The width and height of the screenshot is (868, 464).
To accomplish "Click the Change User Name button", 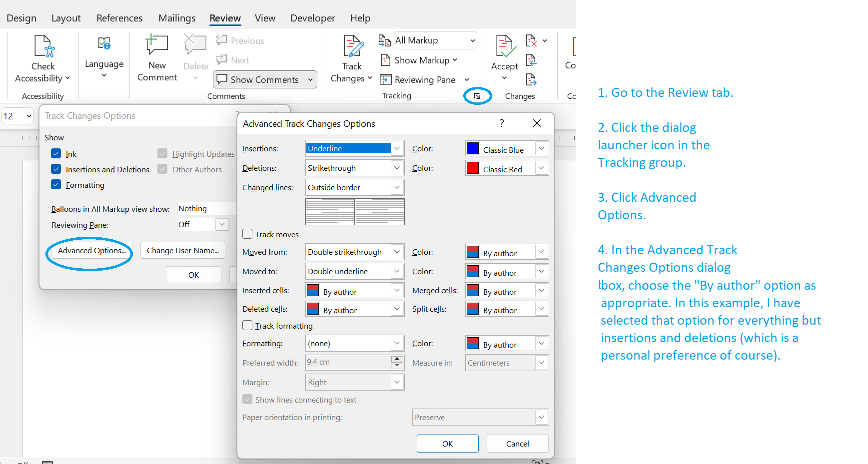I will 182,250.
